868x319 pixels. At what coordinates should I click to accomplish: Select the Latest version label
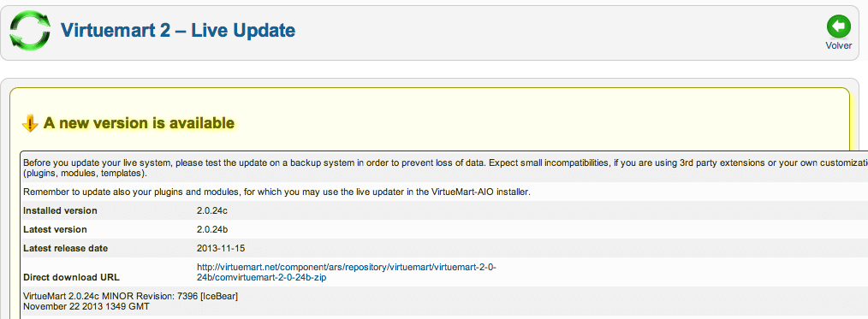pyautogui.click(x=55, y=229)
